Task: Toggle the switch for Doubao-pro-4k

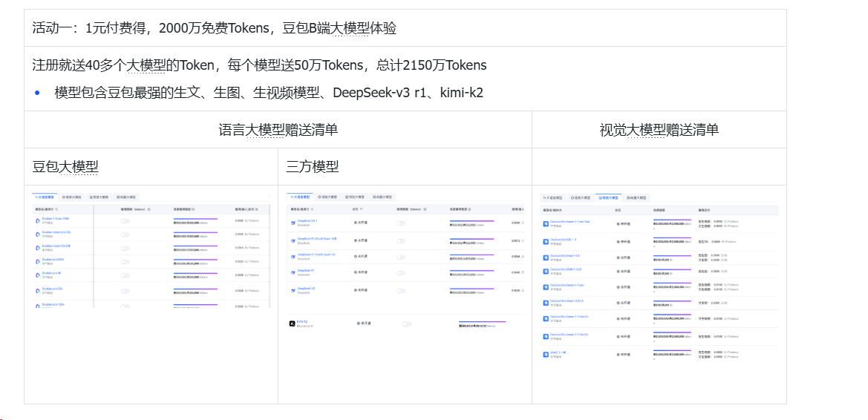Action: click(x=125, y=275)
